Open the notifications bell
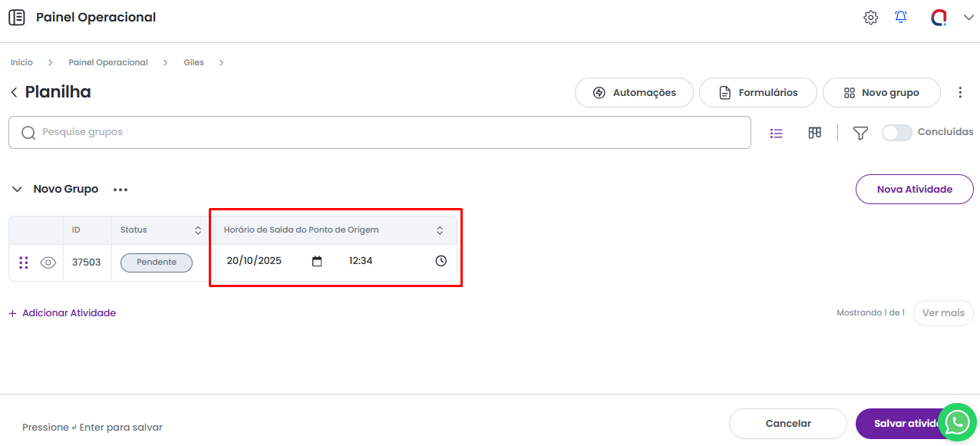 click(x=901, y=17)
